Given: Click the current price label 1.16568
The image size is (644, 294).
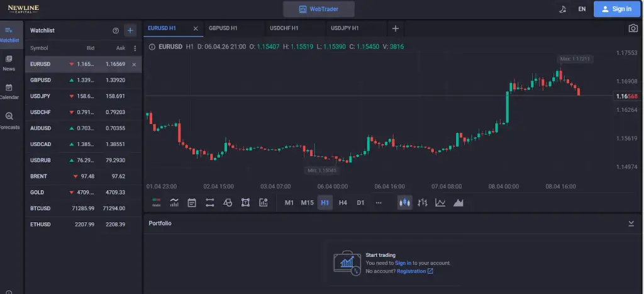Looking at the screenshot, I should (x=627, y=96).
